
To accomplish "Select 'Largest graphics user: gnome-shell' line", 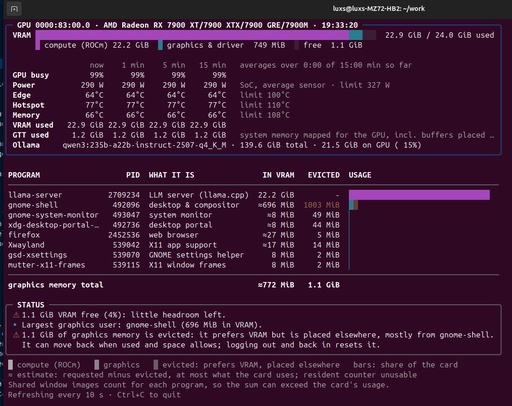I will [x=142, y=325].
